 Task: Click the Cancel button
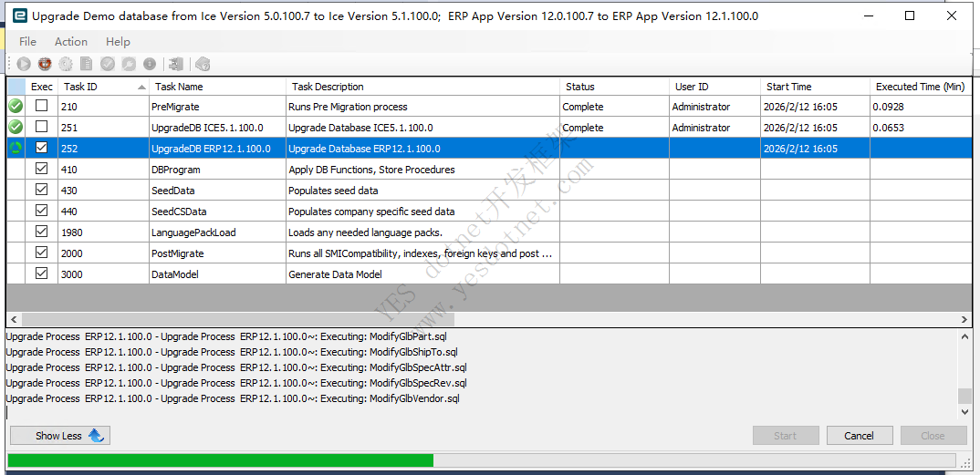860,436
